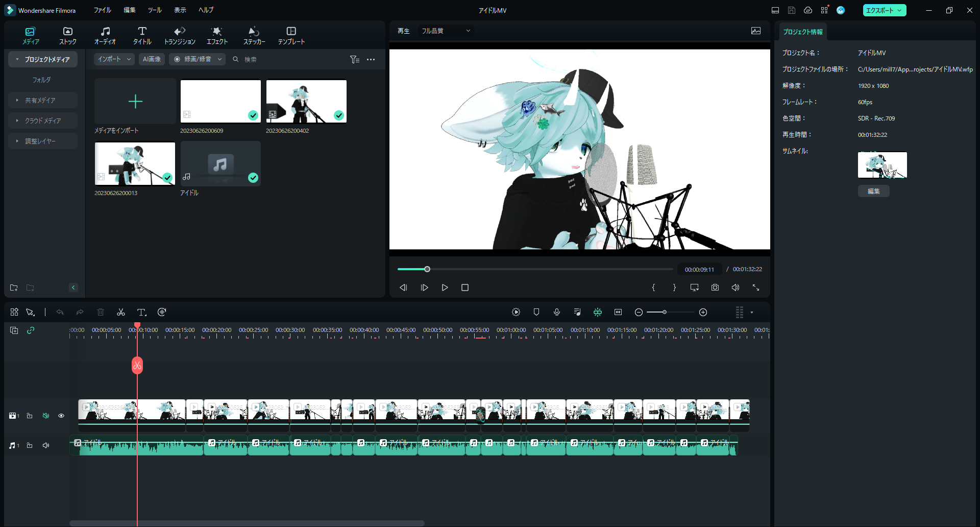Mute video track 1 audio
The width and height of the screenshot is (980, 527).
click(46, 416)
